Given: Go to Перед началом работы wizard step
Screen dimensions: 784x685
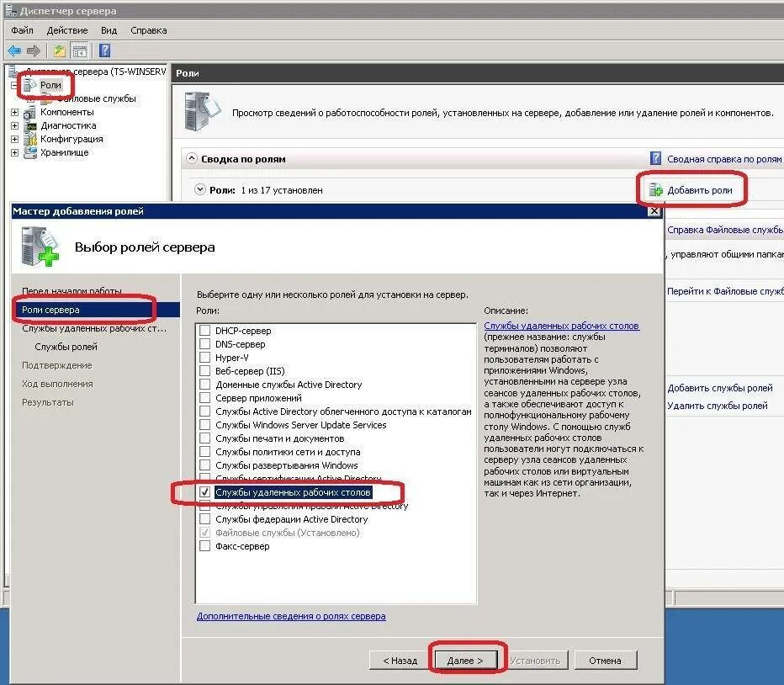Looking at the screenshot, I should (x=72, y=291).
